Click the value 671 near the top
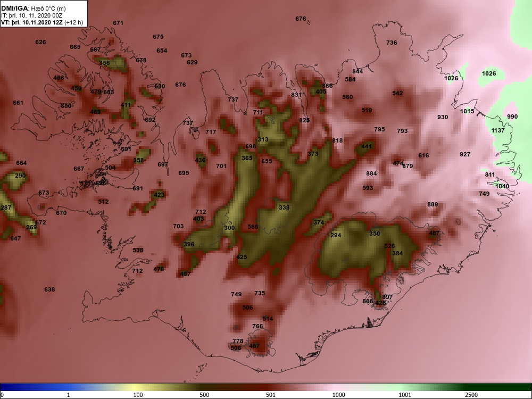 click(x=118, y=23)
